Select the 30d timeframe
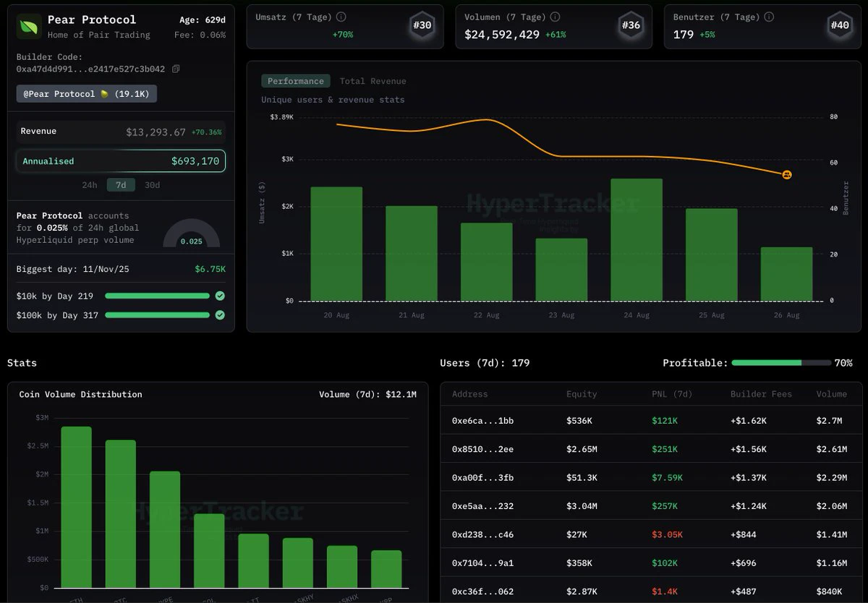The image size is (868, 603). [x=152, y=185]
